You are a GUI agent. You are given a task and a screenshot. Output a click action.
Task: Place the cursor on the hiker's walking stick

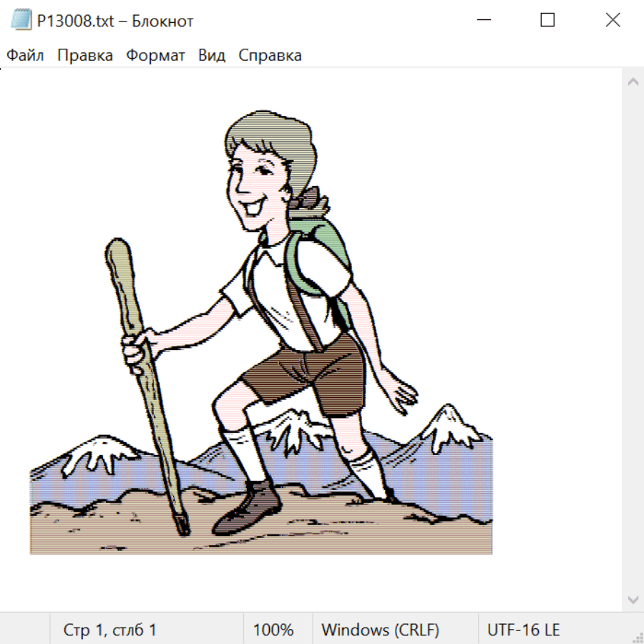pos(143,372)
